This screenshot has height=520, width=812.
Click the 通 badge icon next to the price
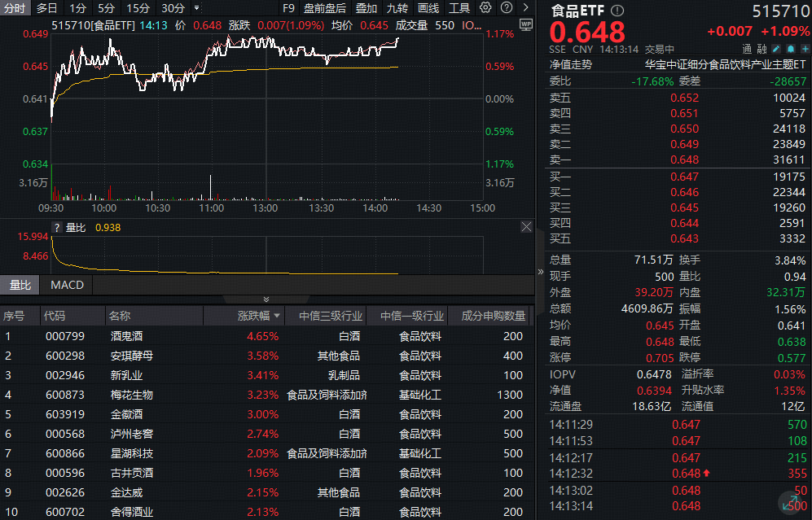[748, 49]
